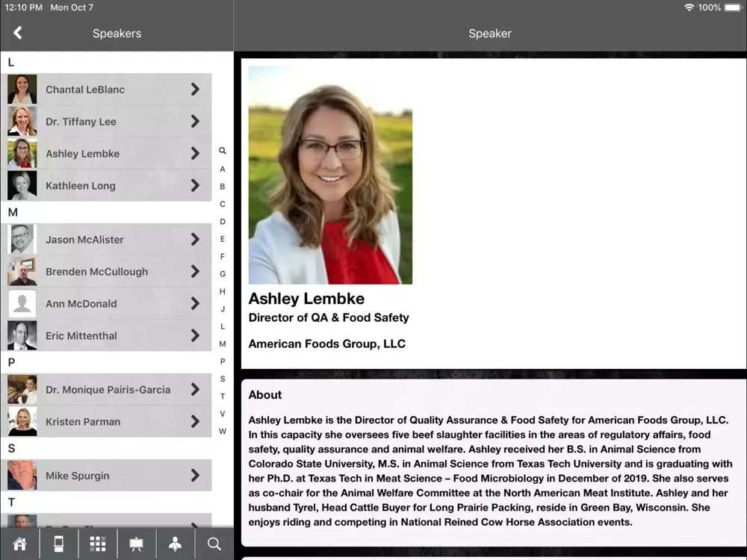Tap the mobile device icon in bottom bar
The height and width of the screenshot is (560, 747).
pyautogui.click(x=58, y=544)
